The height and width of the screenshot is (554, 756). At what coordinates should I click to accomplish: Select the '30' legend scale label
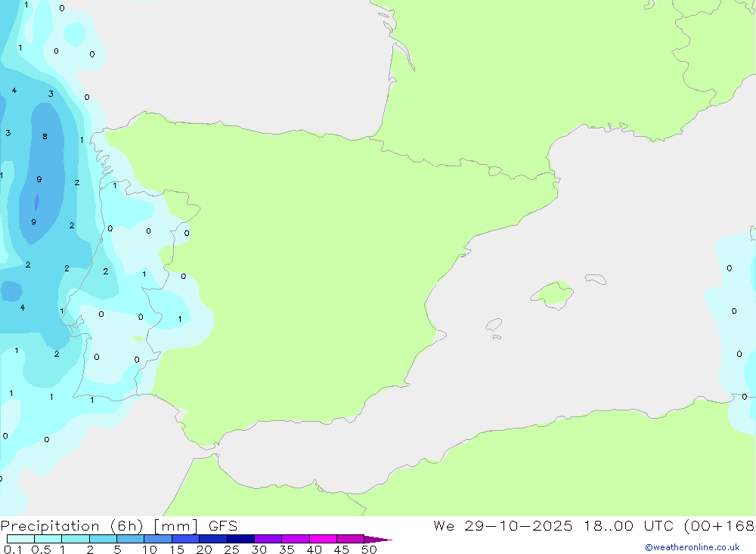(259, 549)
